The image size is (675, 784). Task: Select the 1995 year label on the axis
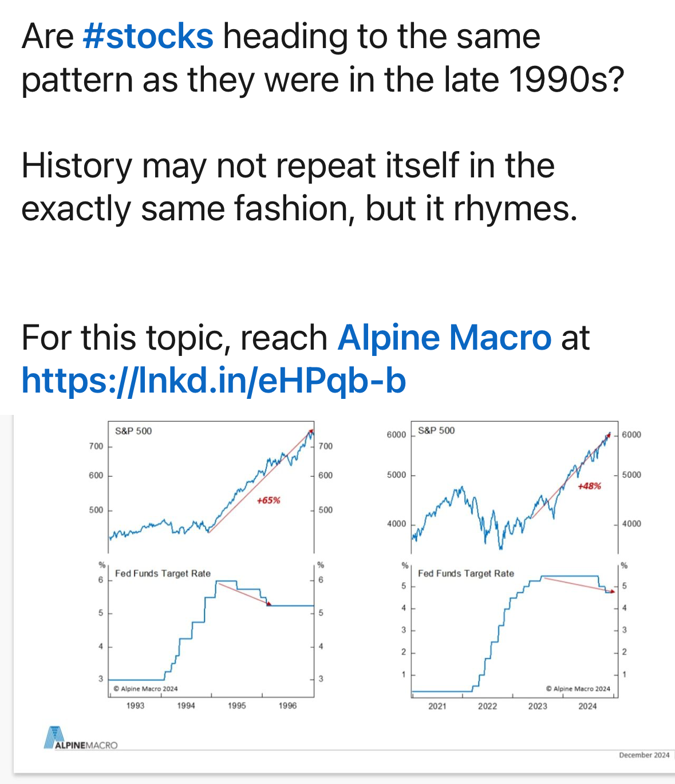pos(237,706)
